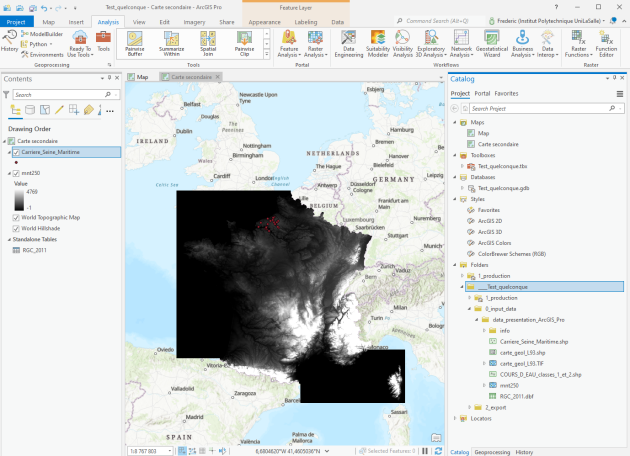Viewport: 630px width, 456px height.
Task: Collapse the mnt250 layer legend
Action: 9,173
